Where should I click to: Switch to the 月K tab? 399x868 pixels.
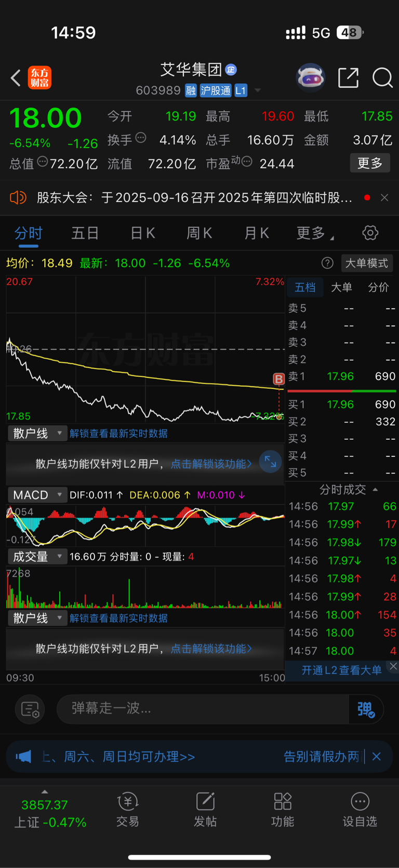click(x=257, y=233)
